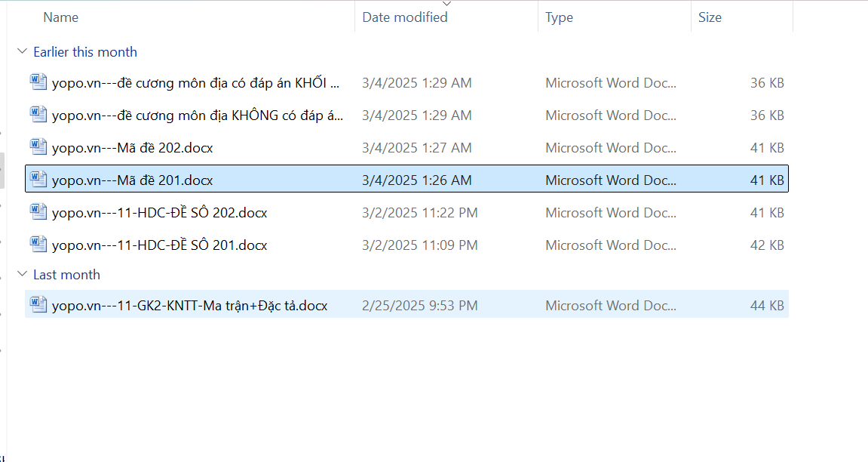This screenshot has width=868, height=462.
Task: Sort by the Type column header
Action: [x=560, y=17]
